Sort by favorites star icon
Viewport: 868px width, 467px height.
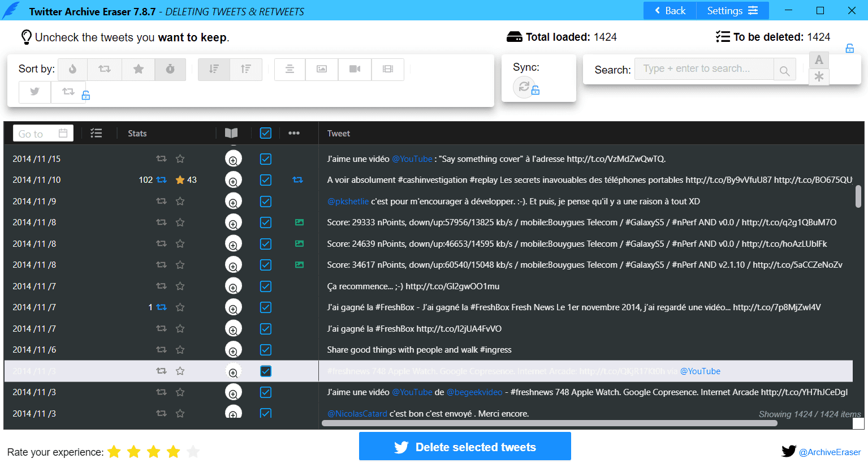click(x=138, y=69)
